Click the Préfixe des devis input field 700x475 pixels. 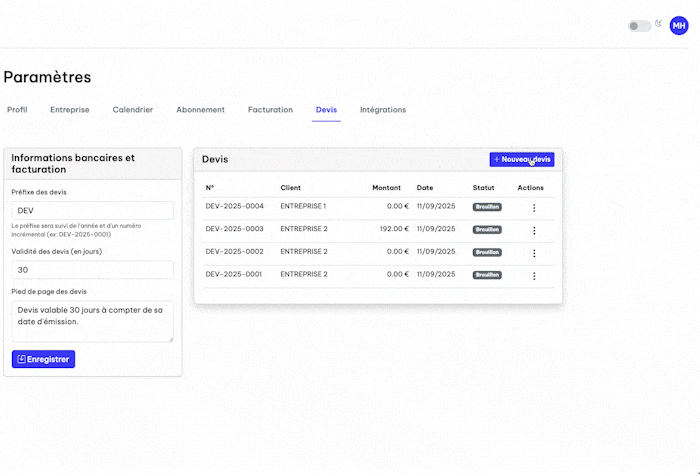pos(92,211)
